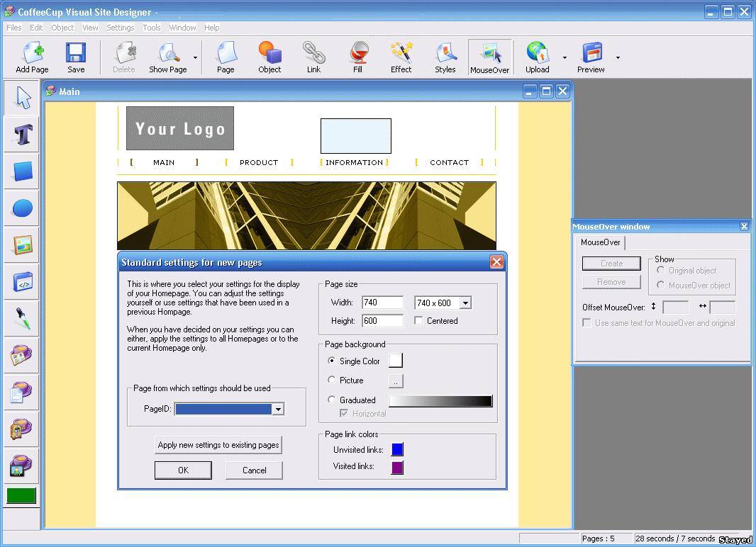This screenshot has height=547, width=756.
Task: Select the Picture background radio button
Action: tap(331, 380)
